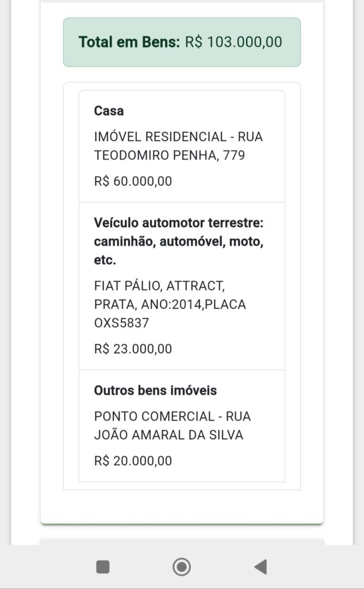This screenshot has height=589, width=364.
Task: Click the Total em Bens label
Action: [x=129, y=42]
